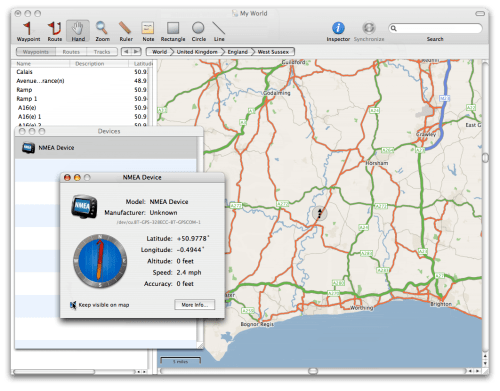Activate the Hand pan tool
This screenshot has height=391, width=500.
[x=78, y=31]
